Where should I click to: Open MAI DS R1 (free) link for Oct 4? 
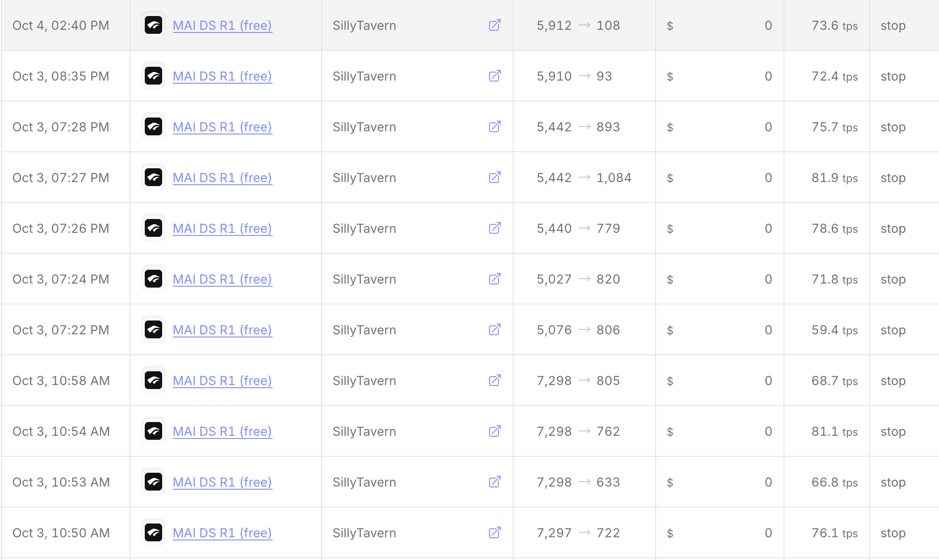coord(222,25)
